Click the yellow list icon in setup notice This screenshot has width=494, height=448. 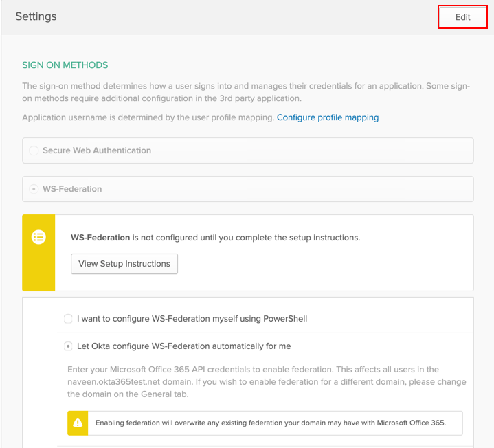click(x=38, y=237)
